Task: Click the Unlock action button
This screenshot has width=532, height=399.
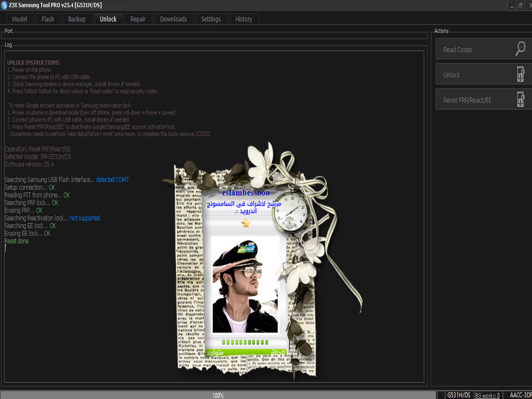Action: point(484,74)
